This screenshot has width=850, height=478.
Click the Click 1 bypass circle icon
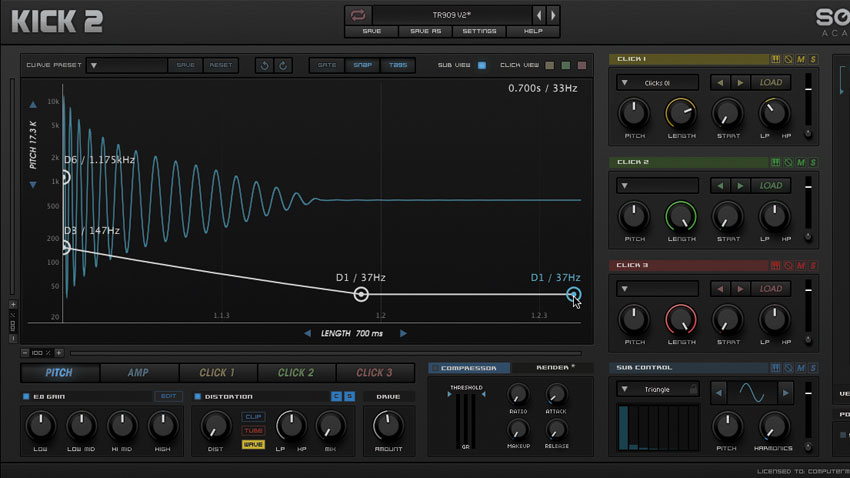click(788, 59)
